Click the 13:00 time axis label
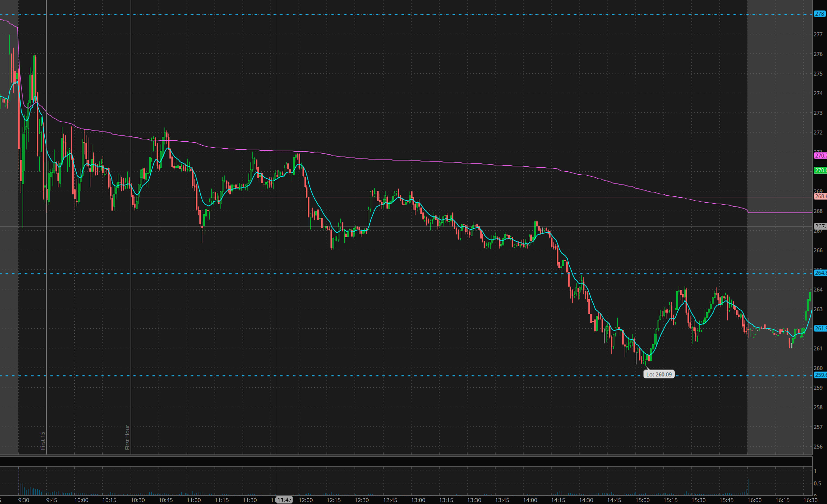 [418, 500]
